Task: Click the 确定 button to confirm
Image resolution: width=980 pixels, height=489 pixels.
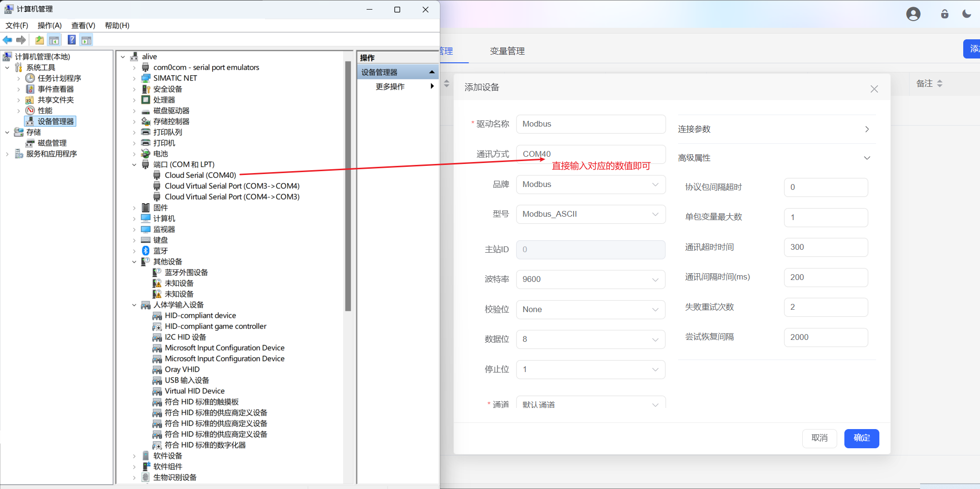Action: point(861,438)
